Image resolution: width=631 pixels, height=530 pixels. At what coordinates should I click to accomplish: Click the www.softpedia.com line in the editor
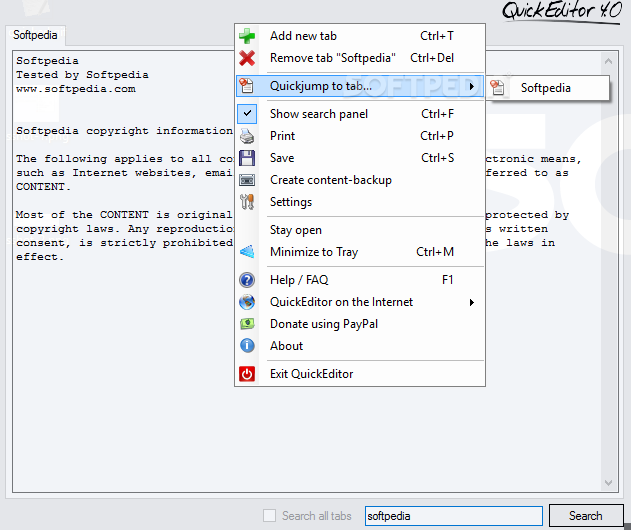click(x=76, y=89)
